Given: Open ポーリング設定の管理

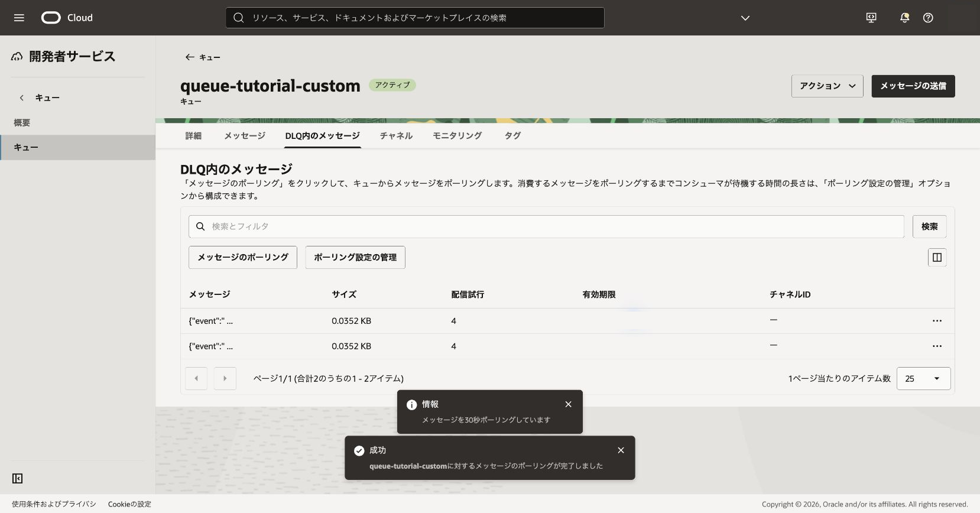Looking at the screenshot, I should 355,257.
